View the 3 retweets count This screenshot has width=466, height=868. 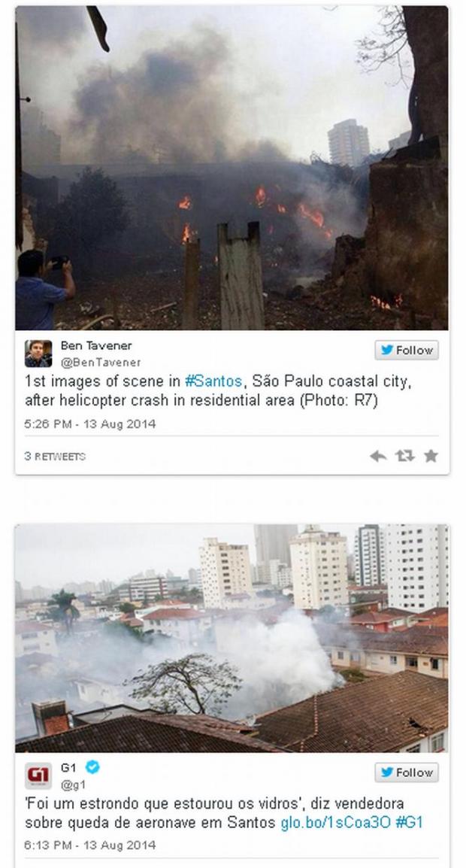pyautogui.click(x=55, y=456)
